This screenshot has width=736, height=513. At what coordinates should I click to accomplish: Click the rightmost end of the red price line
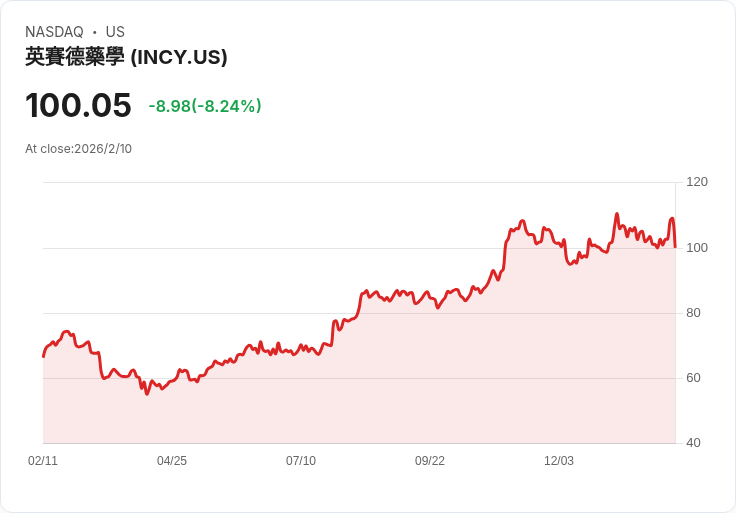click(675, 246)
